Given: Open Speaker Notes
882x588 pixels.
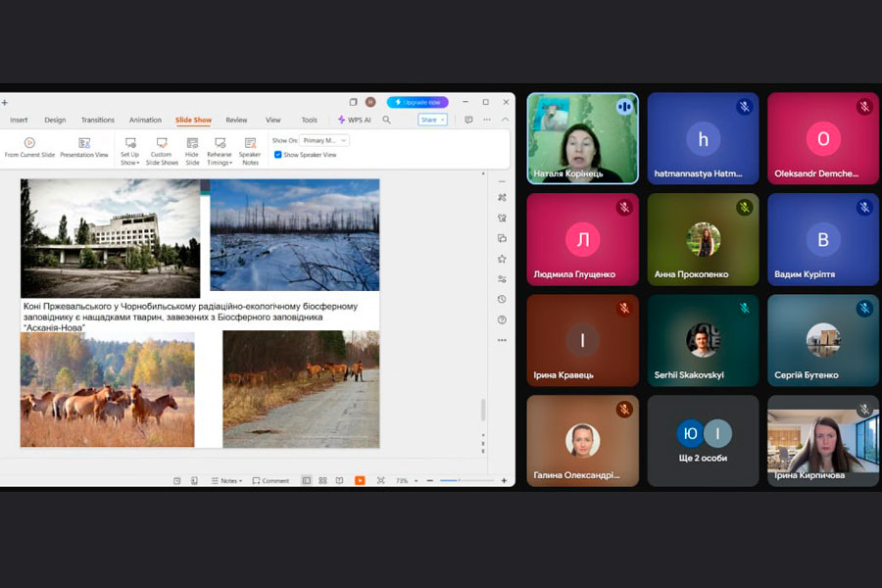Looking at the screenshot, I should 250,143.
